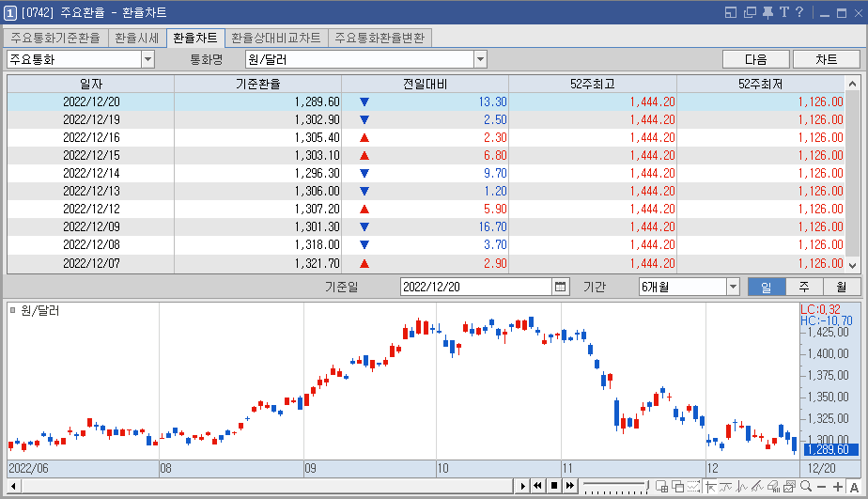Click the 52주최고 column header
Screen dimensions: 868x499
click(x=593, y=84)
